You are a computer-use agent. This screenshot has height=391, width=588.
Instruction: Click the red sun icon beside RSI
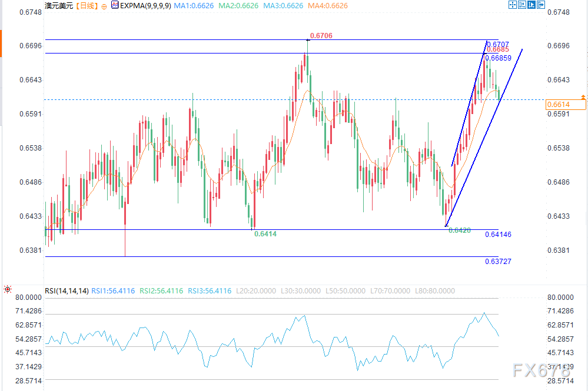pos(8,289)
